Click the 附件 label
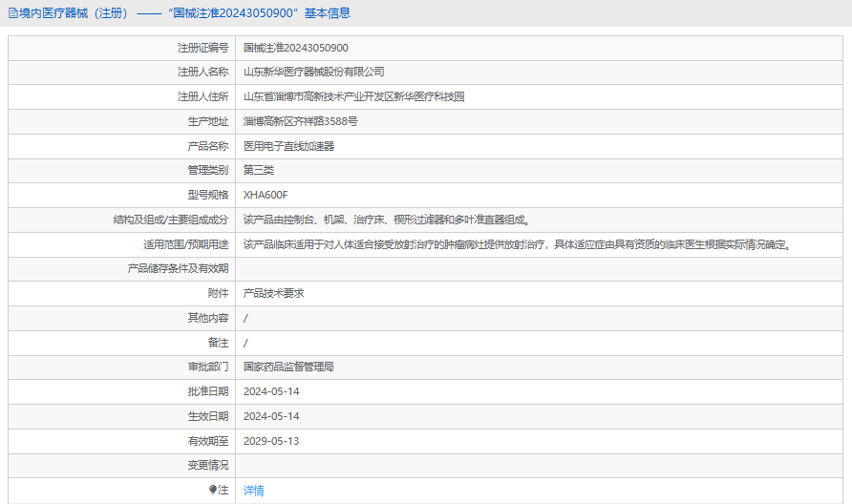The height and width of the screenshot is (504, 852). pos(219,293)
